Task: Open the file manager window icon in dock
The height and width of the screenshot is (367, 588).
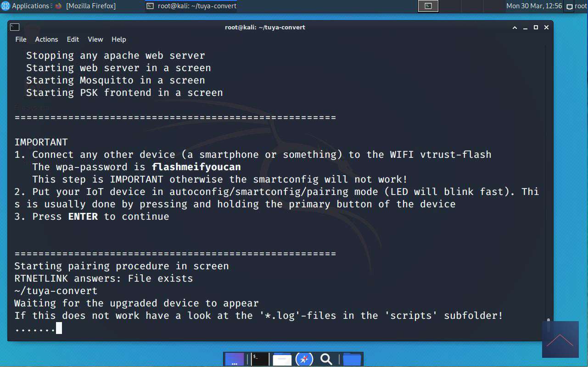Action: click(282, 359)
